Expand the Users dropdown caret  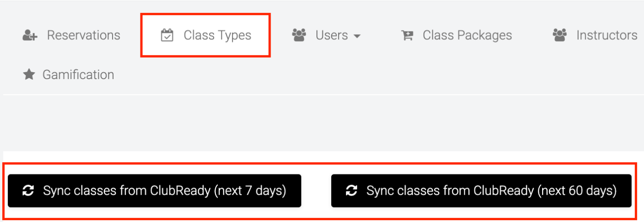357,36
